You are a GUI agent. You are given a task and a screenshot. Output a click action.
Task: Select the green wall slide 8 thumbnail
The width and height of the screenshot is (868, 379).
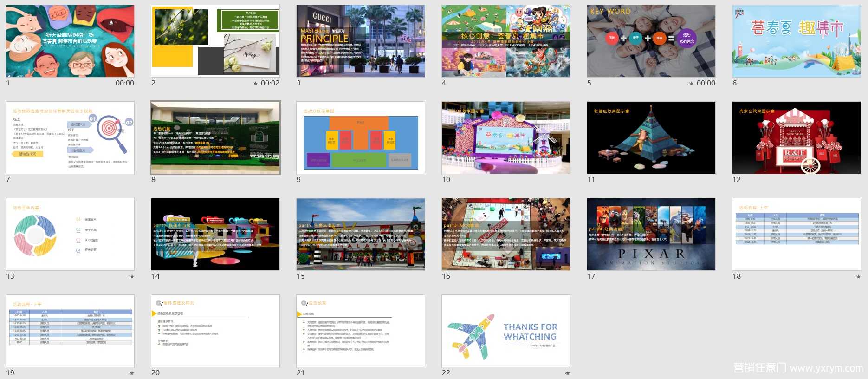215,137
